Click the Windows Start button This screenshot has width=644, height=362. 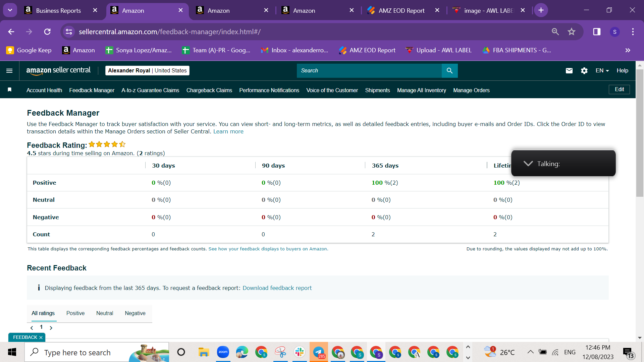[x=12, y=352]
